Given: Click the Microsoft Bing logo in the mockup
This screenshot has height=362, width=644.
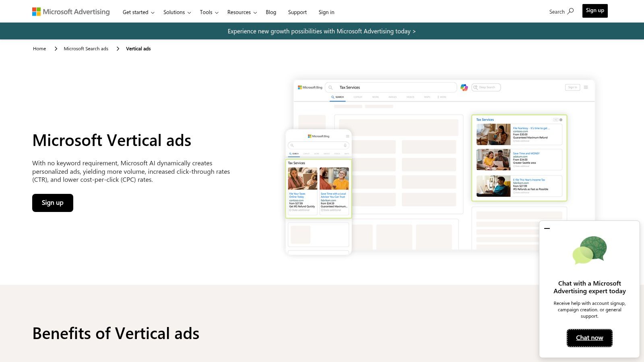Looking at the screenshot, I should pyautogui.click(x=310, y=87).
